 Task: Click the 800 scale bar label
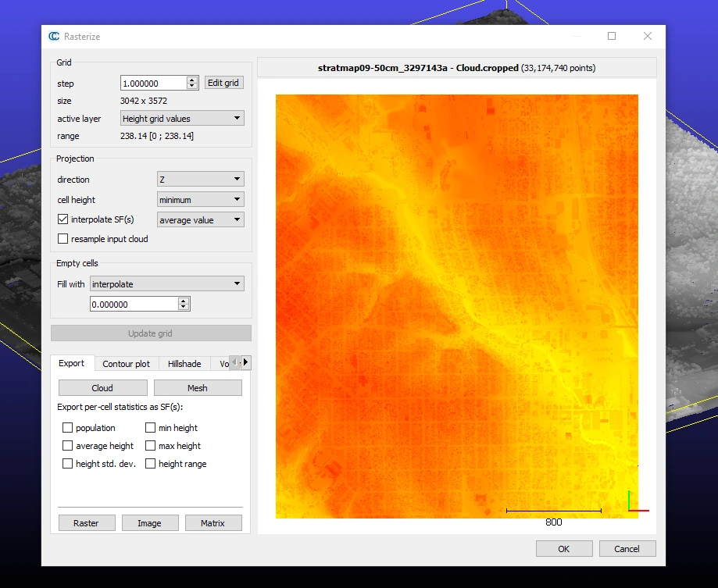554,522
